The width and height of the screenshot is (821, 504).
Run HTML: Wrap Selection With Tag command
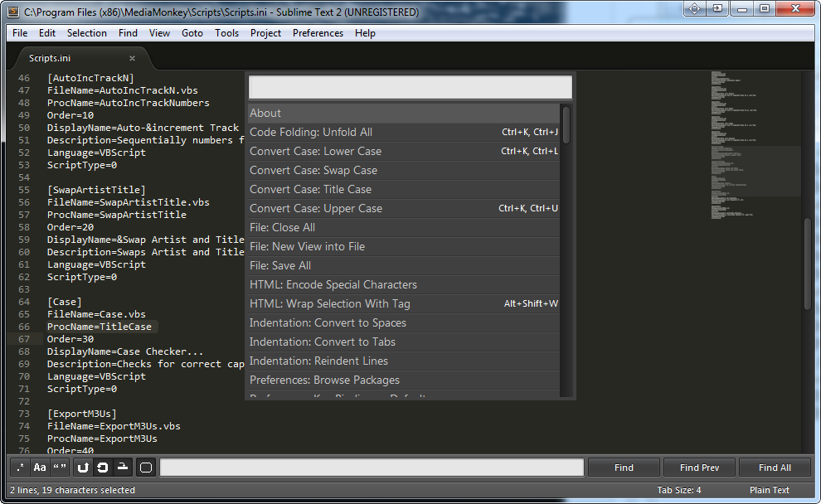pyautogui.click(x=404, y=304)
